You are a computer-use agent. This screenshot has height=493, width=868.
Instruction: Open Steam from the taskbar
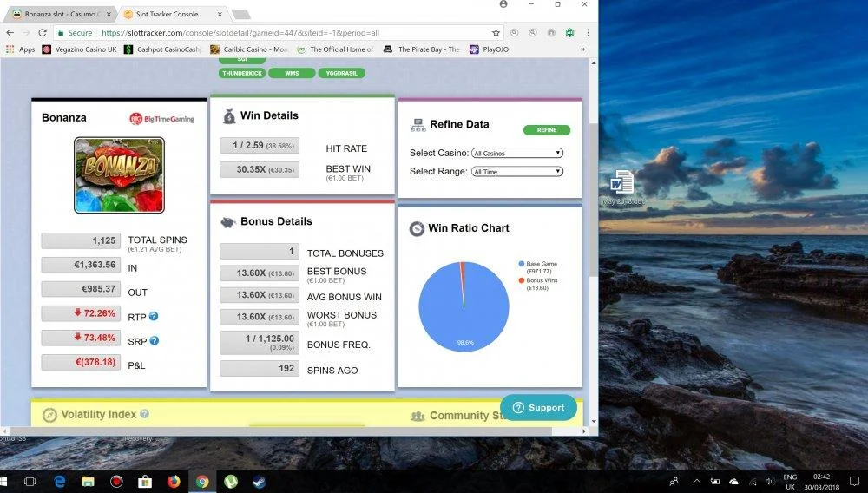click(x=259, y=482)
